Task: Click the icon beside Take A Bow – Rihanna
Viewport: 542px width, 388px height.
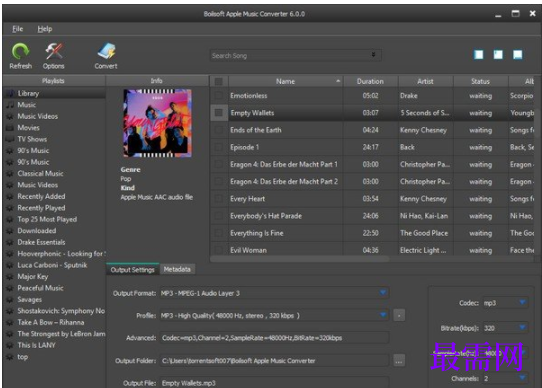Action: click(10, 322)
